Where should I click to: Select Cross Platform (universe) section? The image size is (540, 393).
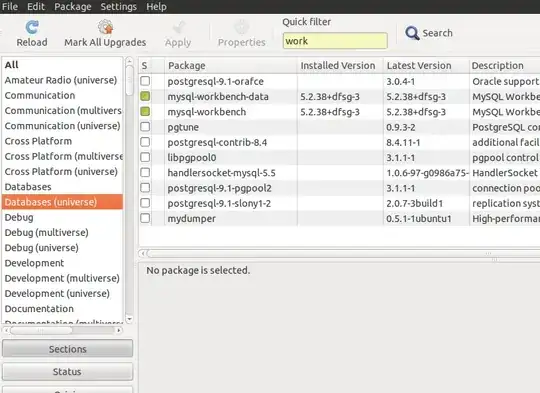coord(62,171)
